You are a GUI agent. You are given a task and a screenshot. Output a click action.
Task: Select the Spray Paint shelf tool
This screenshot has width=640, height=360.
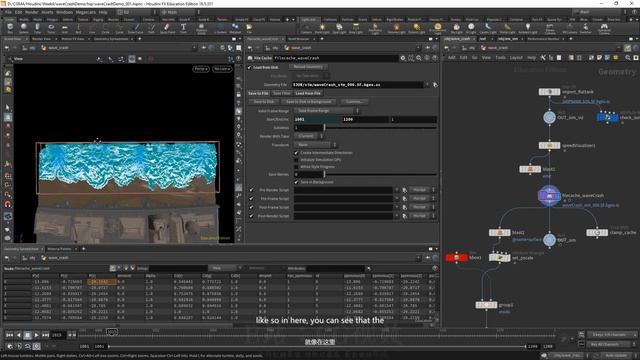(167, 28)
